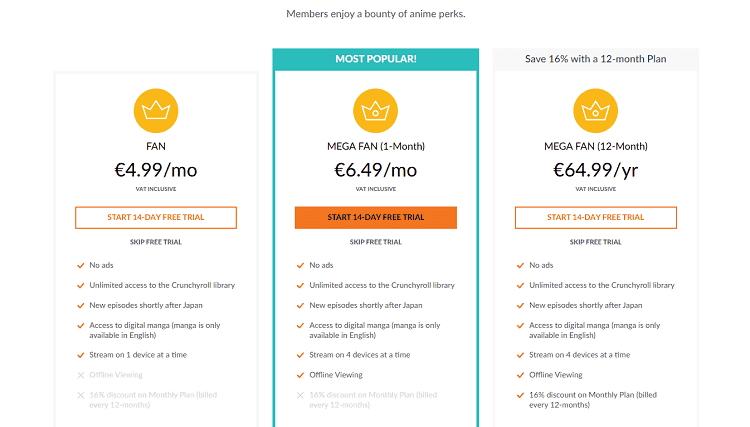The width and height of the screenshot is (750, 427).
Task: Start 14-day free trial for MEGA FAN 12-Month
Action: point(596,218)
